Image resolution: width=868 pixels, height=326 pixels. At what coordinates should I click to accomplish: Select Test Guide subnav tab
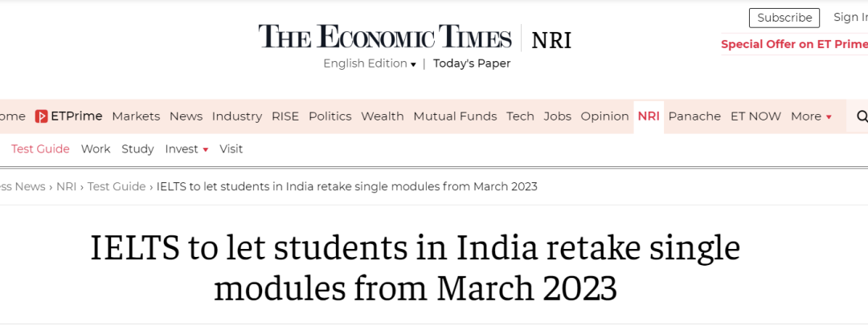point(40,149)
